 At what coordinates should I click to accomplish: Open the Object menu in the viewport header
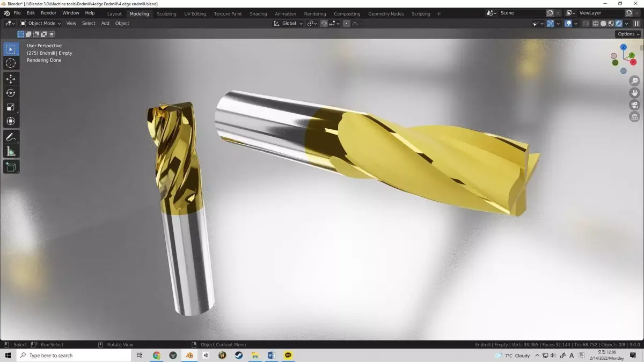click(x=122, y=23)
